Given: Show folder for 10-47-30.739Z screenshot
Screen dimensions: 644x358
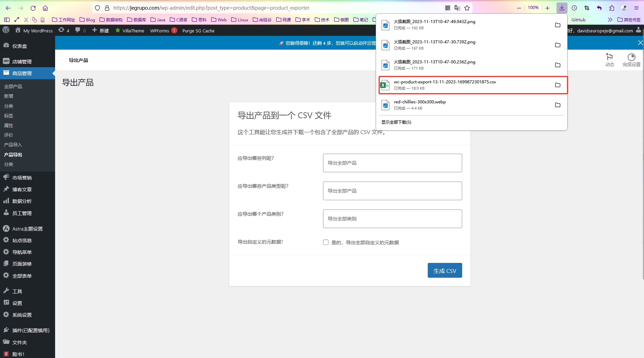Looking at the screenshot, I should [x=558, y=45].
